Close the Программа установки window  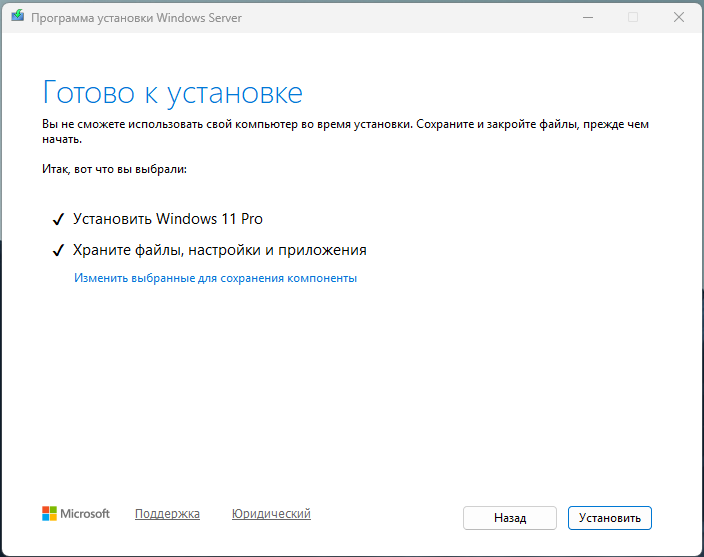pyautogui.click(x=678, y=18)
